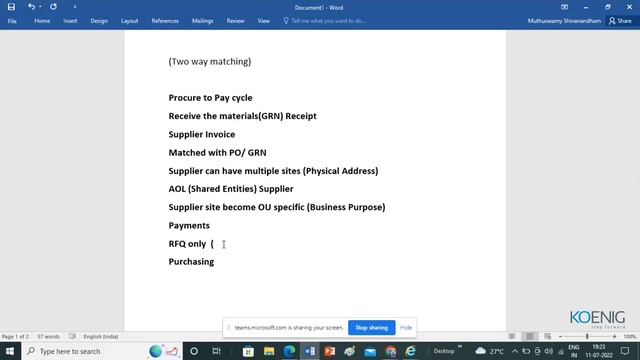Switch to the Design ribbon tab
This screenshot has width=640, height=360.
click(x=99, y=21)
